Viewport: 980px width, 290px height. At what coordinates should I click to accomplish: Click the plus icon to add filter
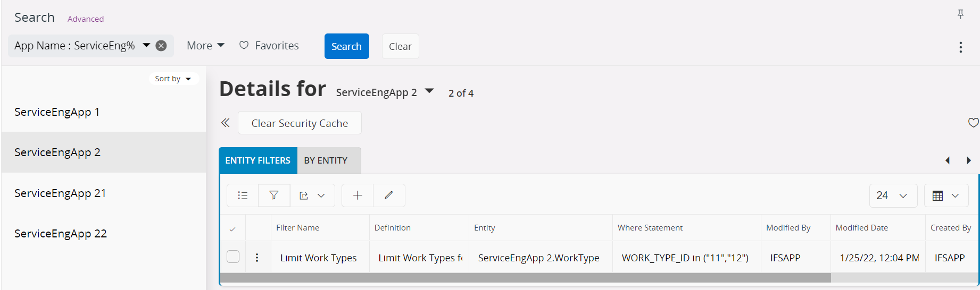358,195
